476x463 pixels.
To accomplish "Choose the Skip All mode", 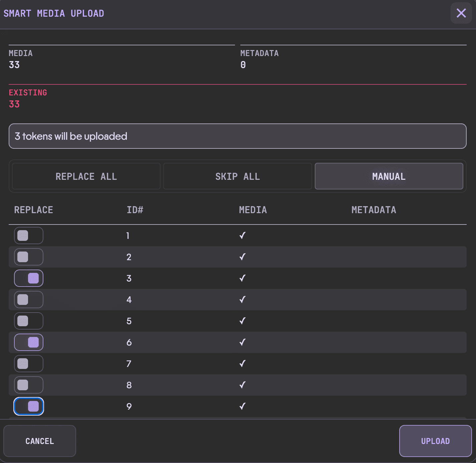I will (x=237, y=176).
